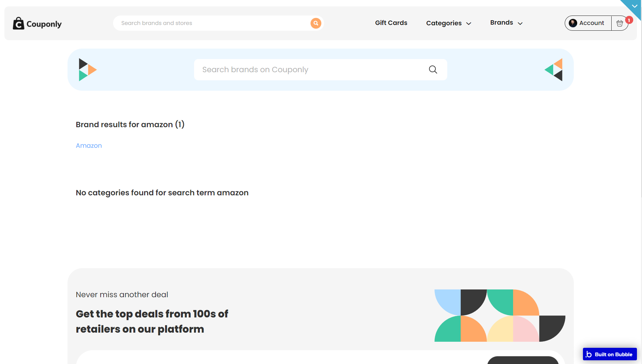Open the Gift Cards page
The width and height of the screenshot is (642, 364).
[x=391, y=23]
